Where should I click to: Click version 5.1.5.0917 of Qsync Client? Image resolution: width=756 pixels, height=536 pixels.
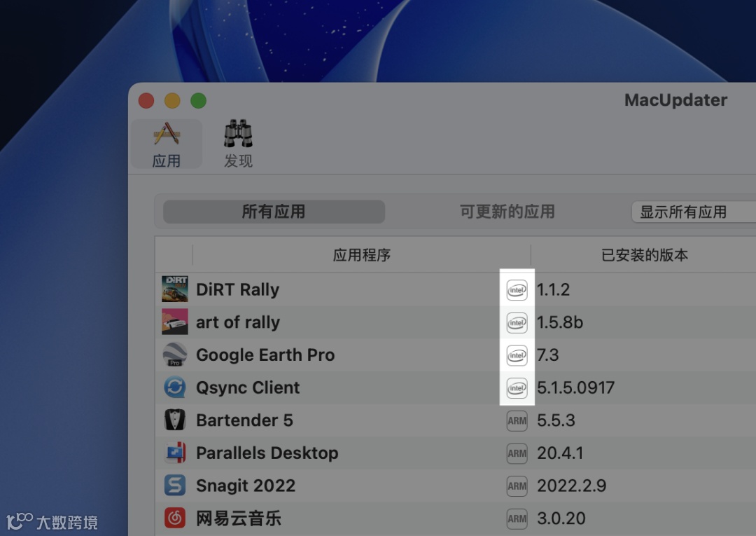click(x=575, y=387)
